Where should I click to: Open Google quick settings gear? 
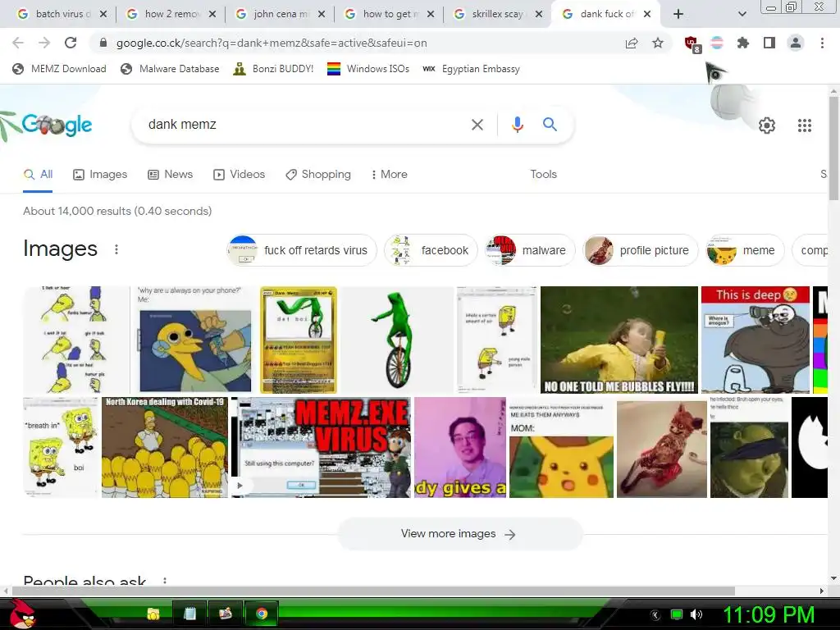click(767, 126)
